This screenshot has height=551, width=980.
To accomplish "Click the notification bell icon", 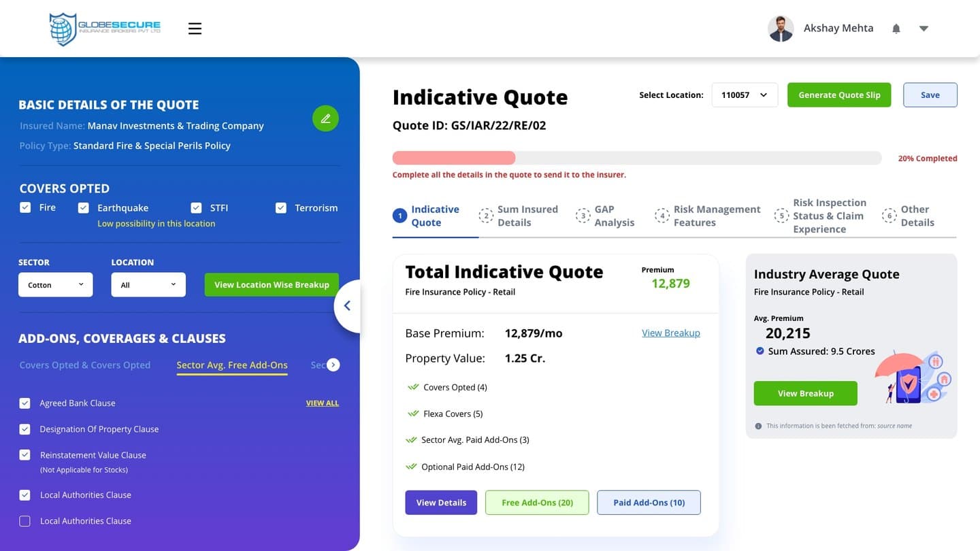I will pyautogui.click(x=896, y=29).
